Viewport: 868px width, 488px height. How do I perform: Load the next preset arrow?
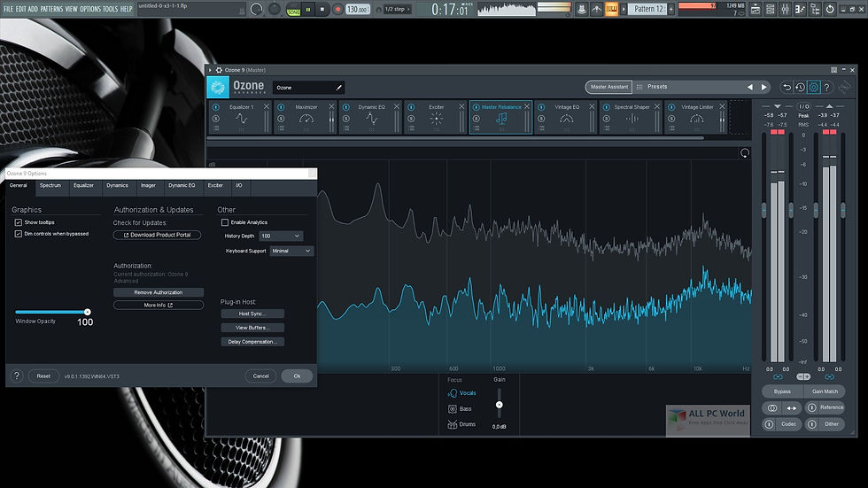tap(763, 87)
